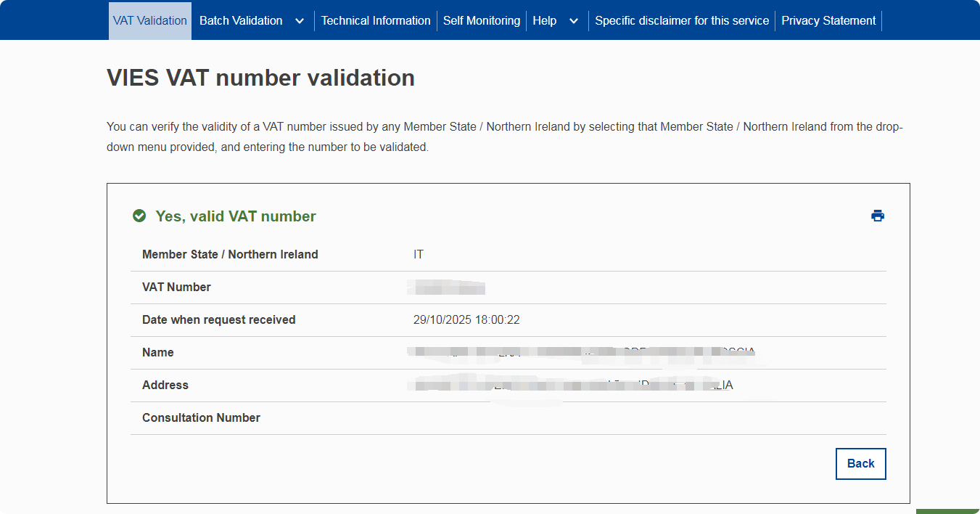The image size is (980, 514).
Task: Click the request date 29/10/2025 18:00:22
Action: (x=466, y=320)
